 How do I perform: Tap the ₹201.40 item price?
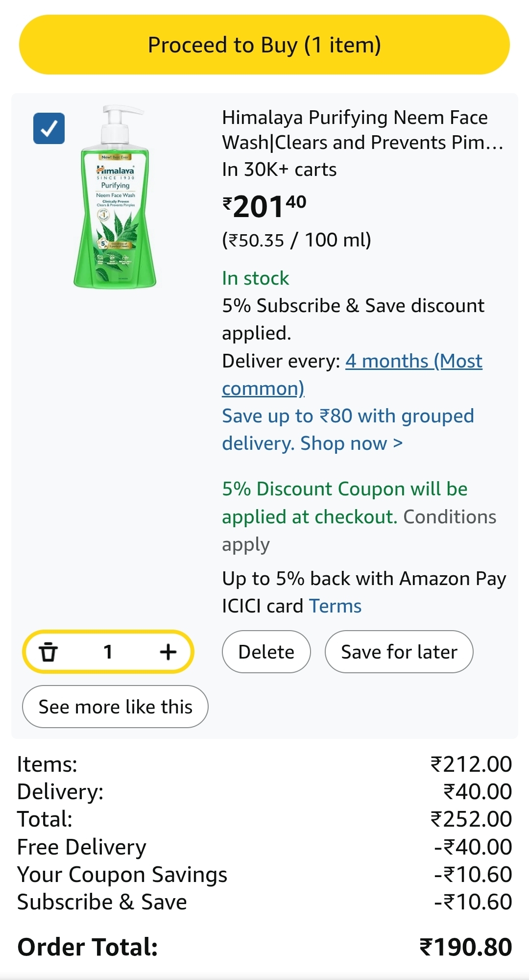264,206
